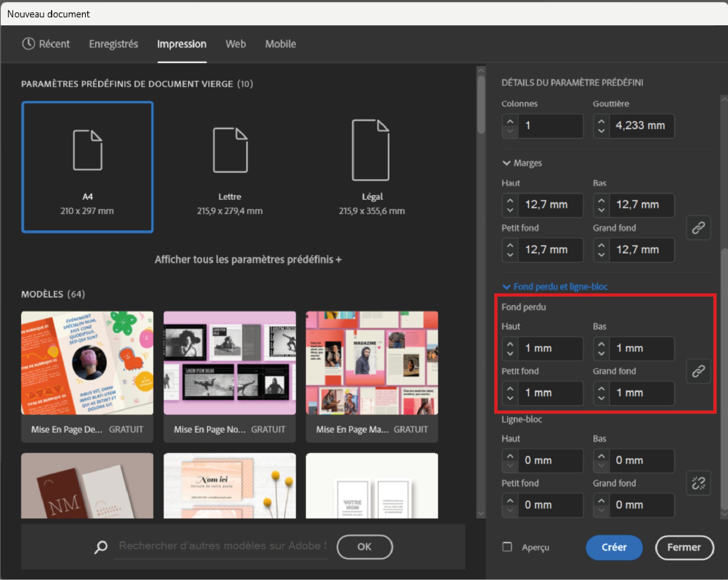Choose the Lettre page preset icon
The image size is (728, 580).
[x=230, y=150]
